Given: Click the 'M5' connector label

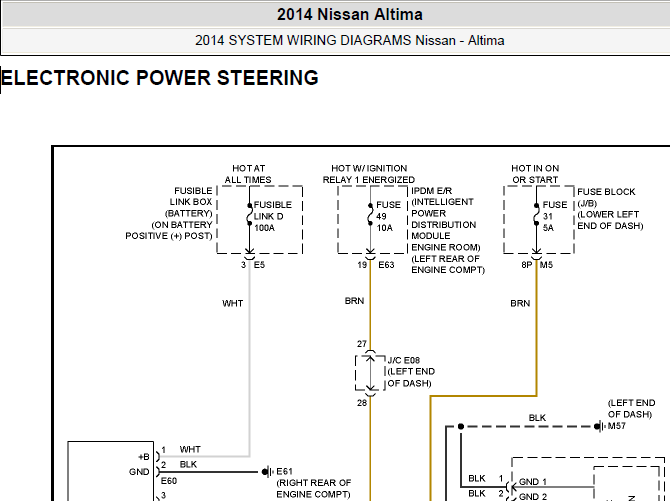Looking at the screenshot, I should pyautogui.click(x=546, y=265).
